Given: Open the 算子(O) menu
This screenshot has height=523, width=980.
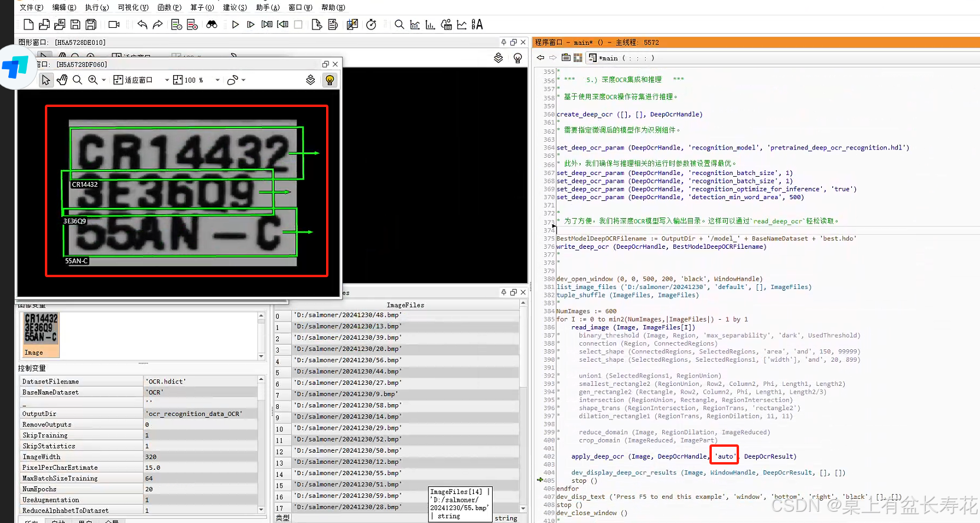Looking at the screenshot, I should (x=202, y=8).
